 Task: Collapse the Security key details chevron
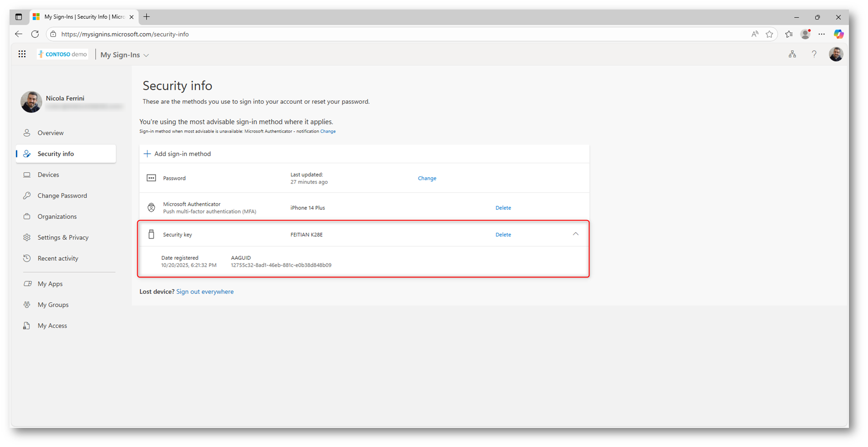575,234
